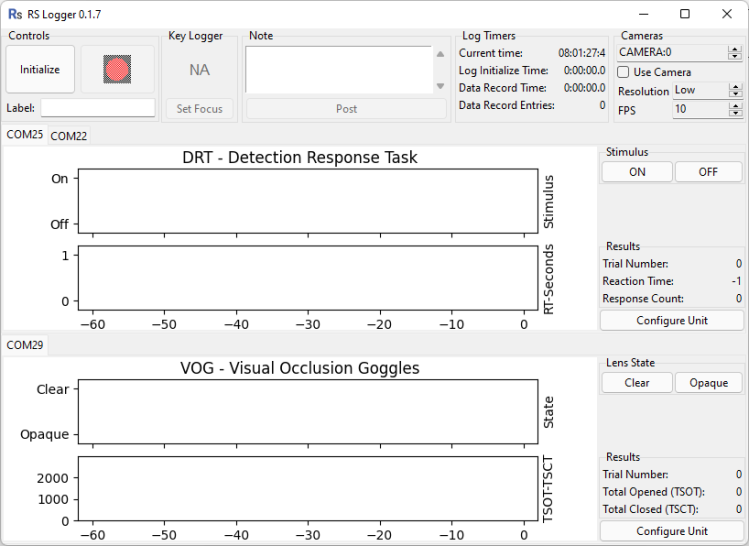Set lens state to Opaque

pyautogui.click(x=708, y=383)
